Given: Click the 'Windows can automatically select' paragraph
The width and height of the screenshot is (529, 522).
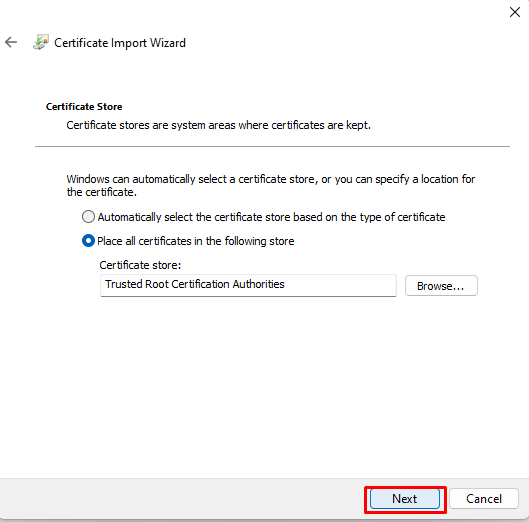Looking at the screenshot, I should click(x=271, y=186).
